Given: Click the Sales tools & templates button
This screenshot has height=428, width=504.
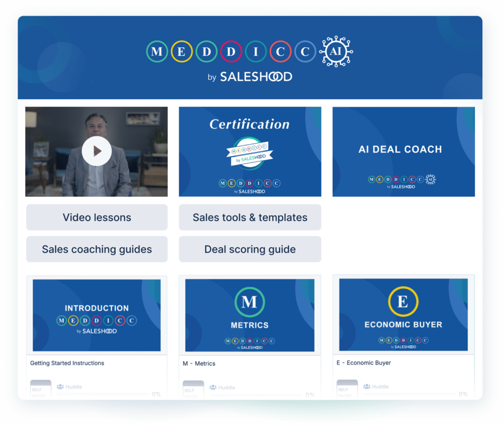Looking at the screenshot, I should coord(250,217).
